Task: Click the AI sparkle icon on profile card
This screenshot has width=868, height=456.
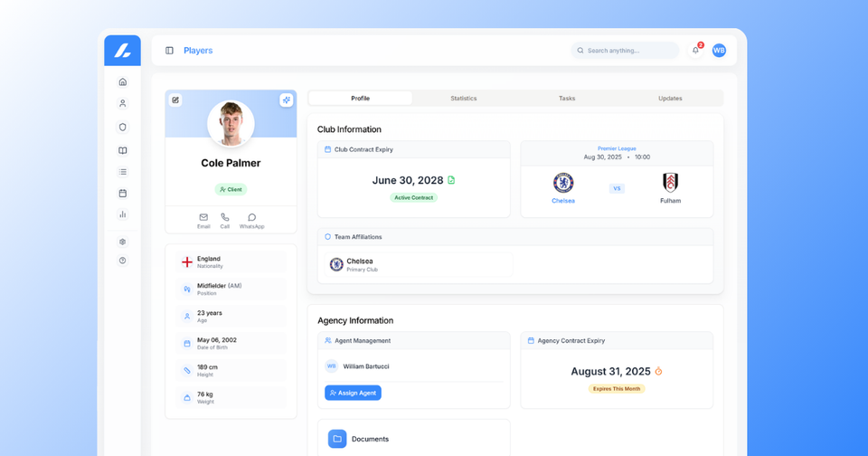Action: pyautogui.click(x=287, y=100)
